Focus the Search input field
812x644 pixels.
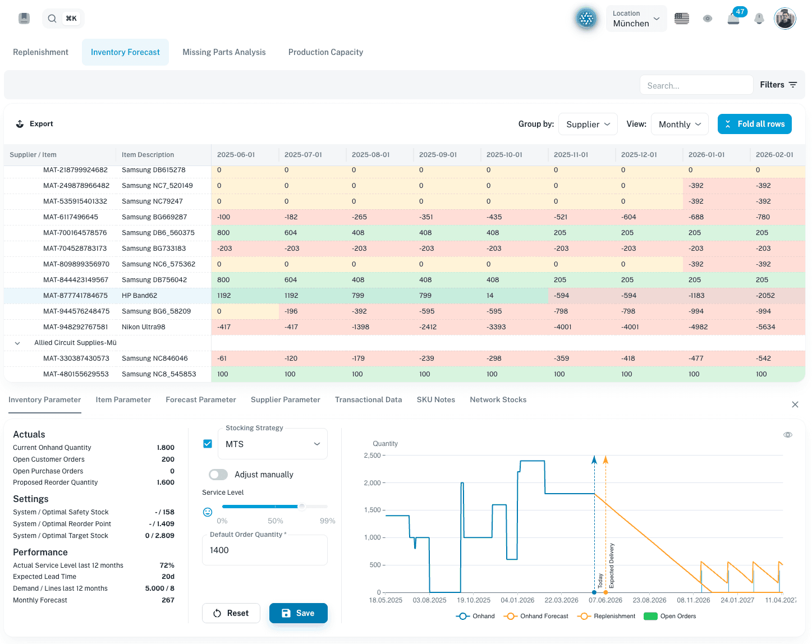[x=696, y=85]
